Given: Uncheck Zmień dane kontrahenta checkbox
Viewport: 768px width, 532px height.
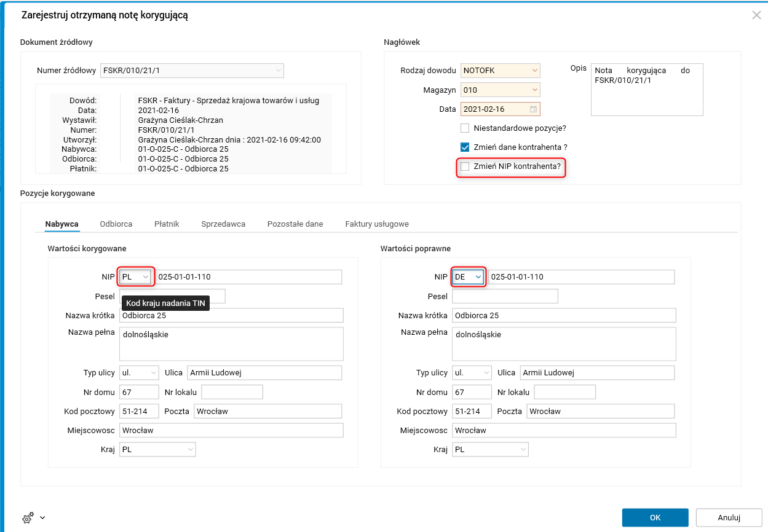Looking at the screenshot, I should tap(465, 147).
